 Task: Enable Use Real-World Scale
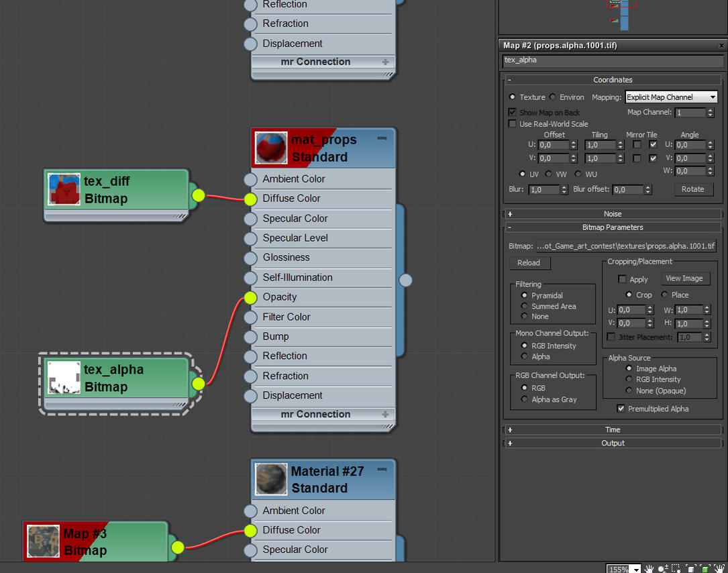coord(513,123)
